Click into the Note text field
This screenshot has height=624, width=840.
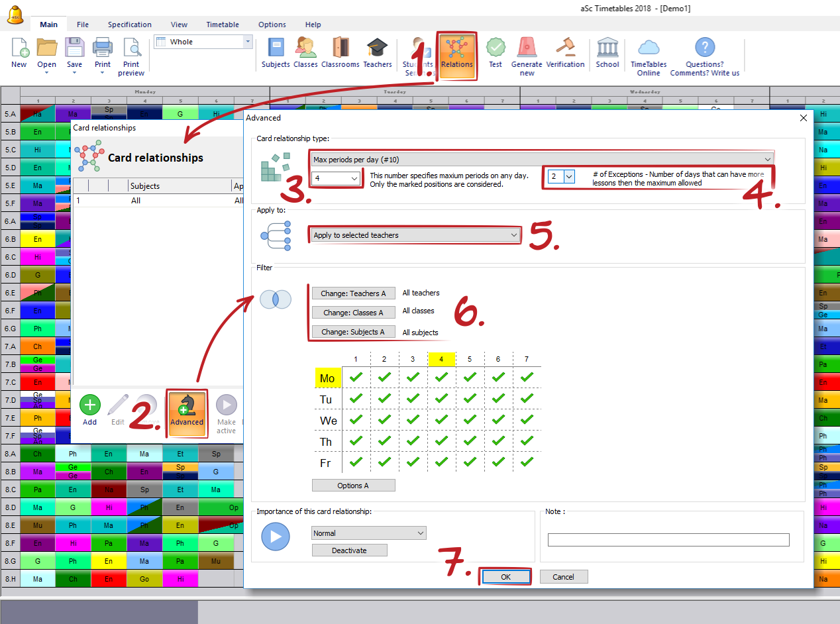[668, 540]
